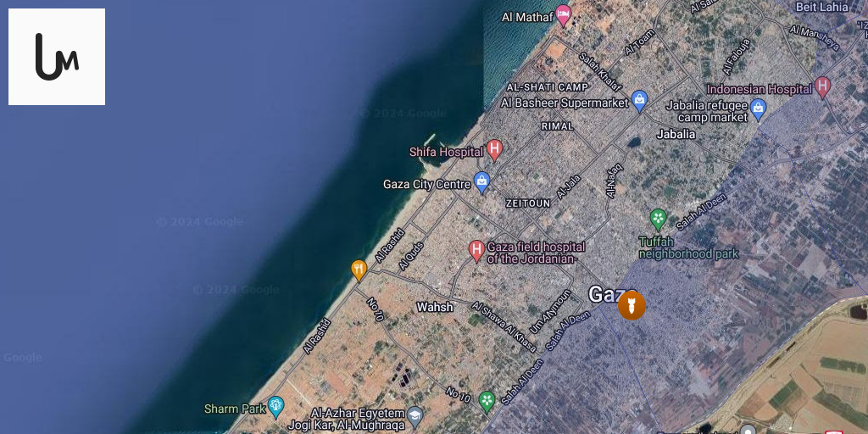This screenshot has height=434, width=868.
Task: Open the Al Basheer Supermarket pin
Action: [639, 102]
